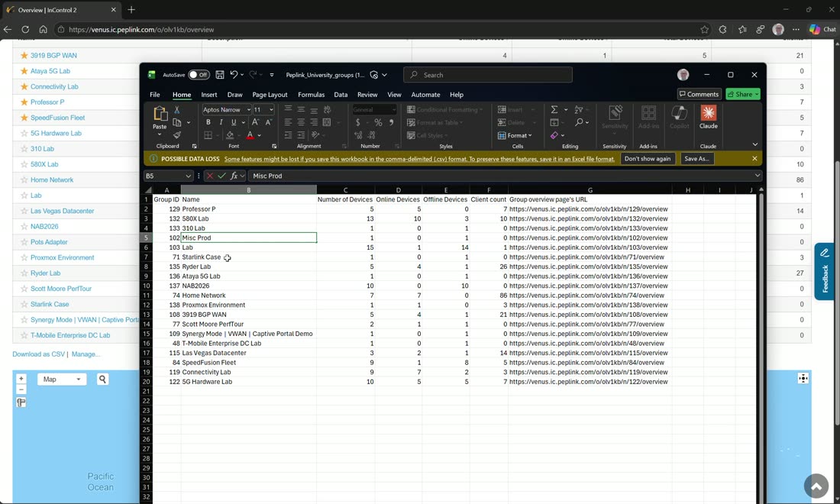Open the Map type dropdown in browser

[62, 380]
